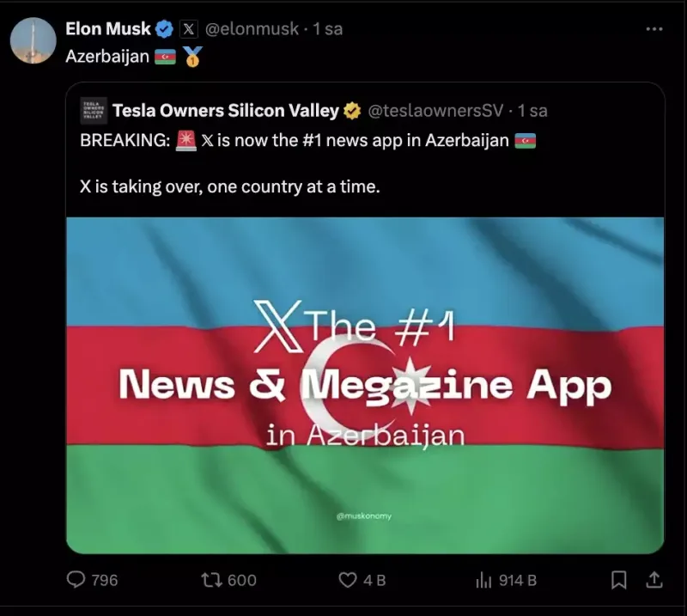Click Elon Musk's blue verified badge
Screen dimensions: 687x616
(x=165, y=29)
